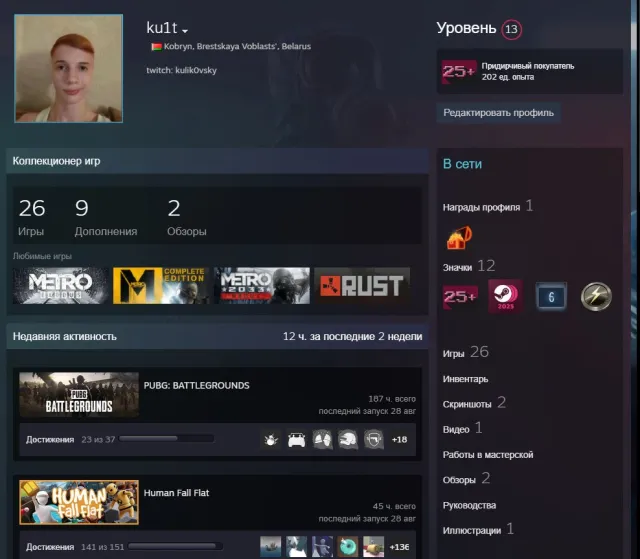Image resolution: width=640 pixels, height=559 pixels.
Task: Open the level 13 badge circle
Action: pos(511,29)
